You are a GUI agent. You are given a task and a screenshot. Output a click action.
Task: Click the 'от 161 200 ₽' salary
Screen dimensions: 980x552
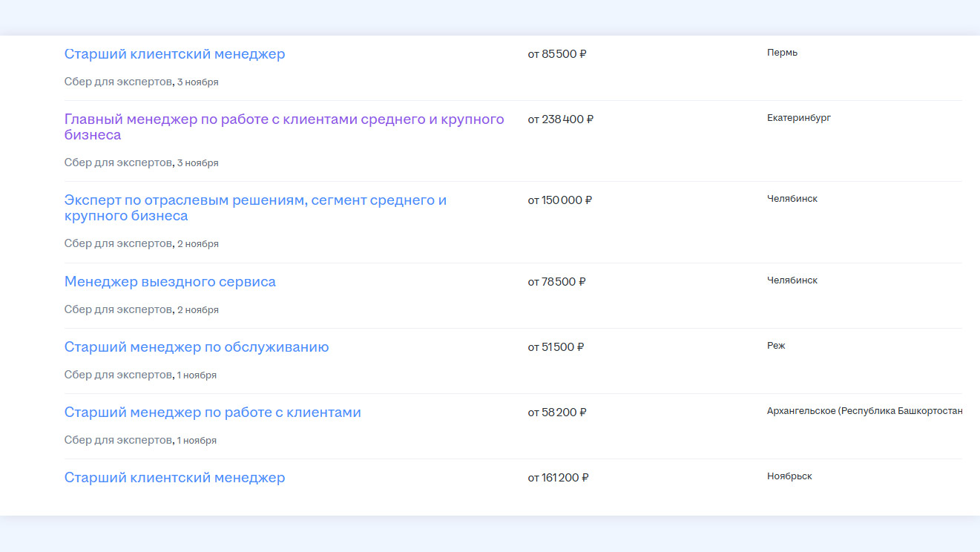click(x=558, y=478)
